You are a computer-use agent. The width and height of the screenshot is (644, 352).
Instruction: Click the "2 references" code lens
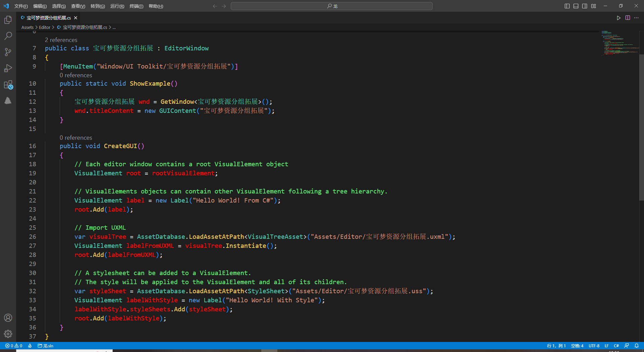pos(61,40)
